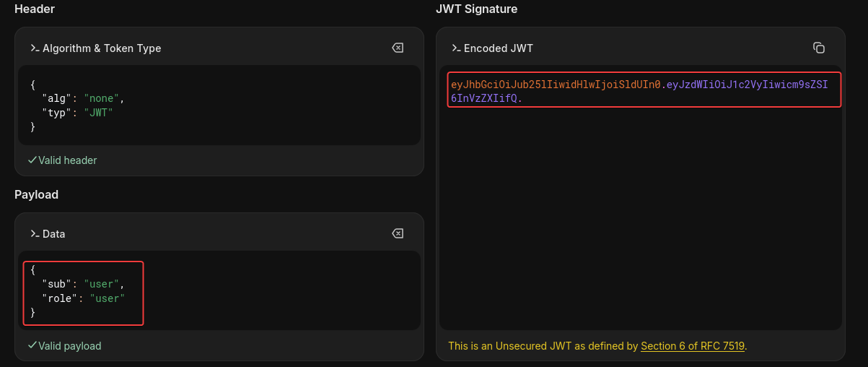Click the terminal prompt icon beside Data
The height and width of the screenshot is (367, 868).
coord(35,234)
